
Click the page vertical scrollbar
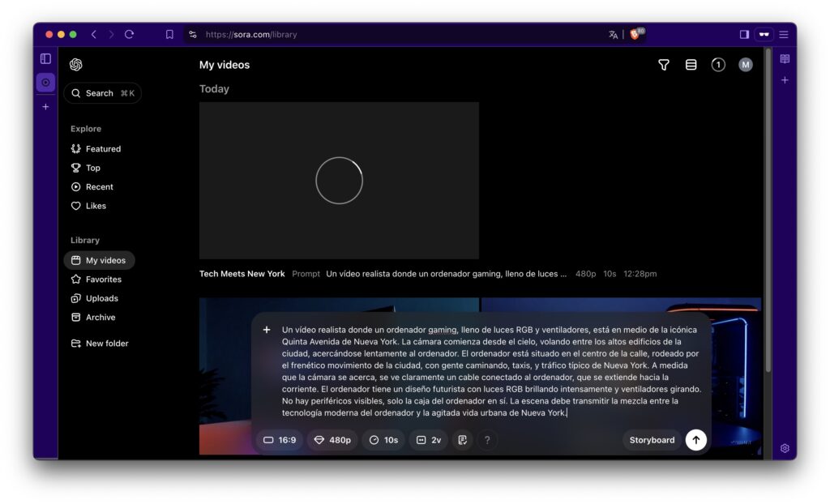768,210
